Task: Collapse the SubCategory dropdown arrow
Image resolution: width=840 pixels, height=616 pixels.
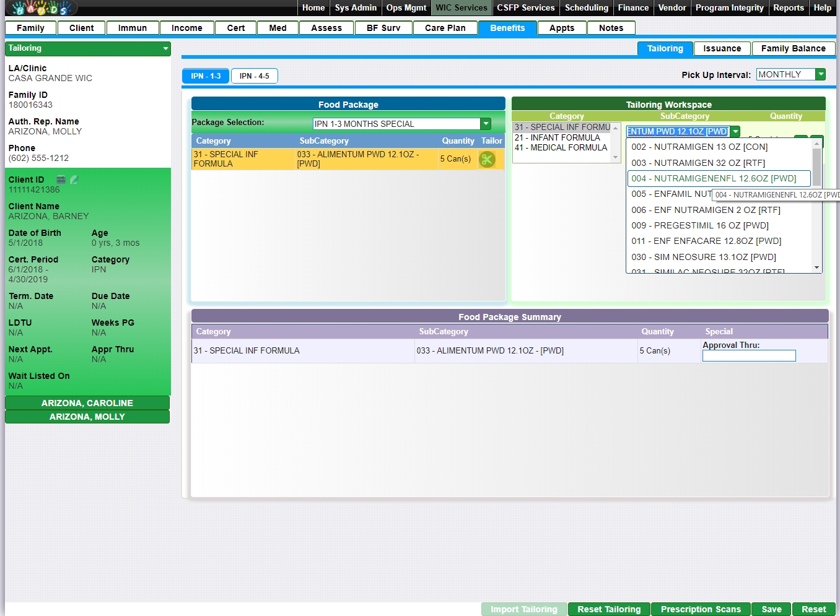Action: (x=735, y=131)
